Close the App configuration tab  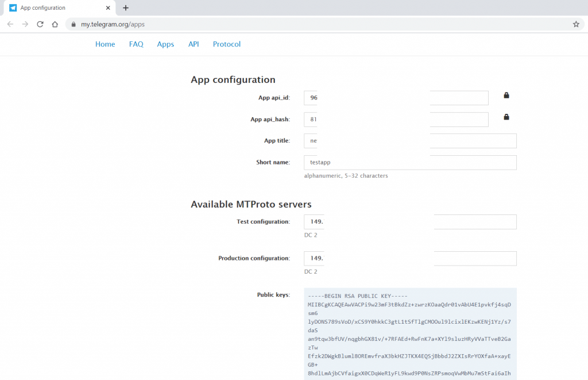click(108, 7)
